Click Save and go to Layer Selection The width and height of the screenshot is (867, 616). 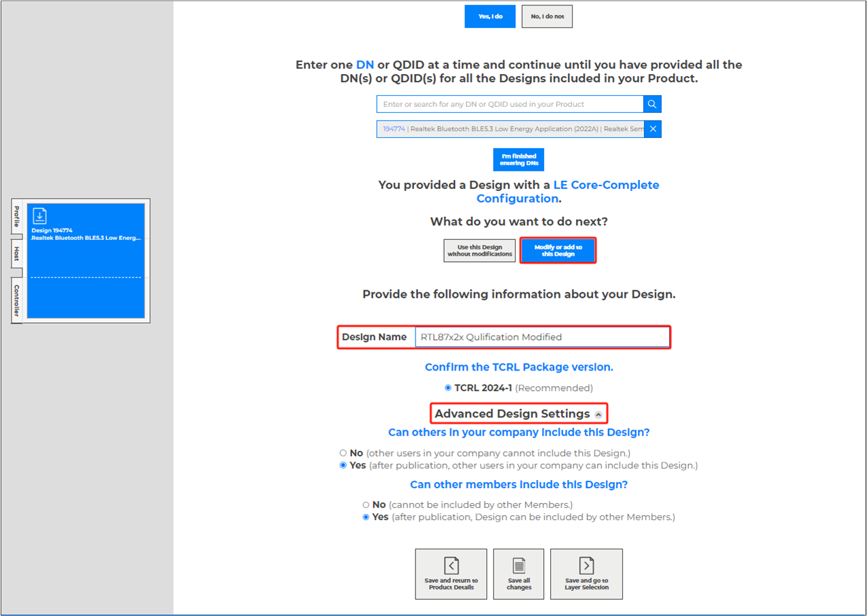[586, 574]
